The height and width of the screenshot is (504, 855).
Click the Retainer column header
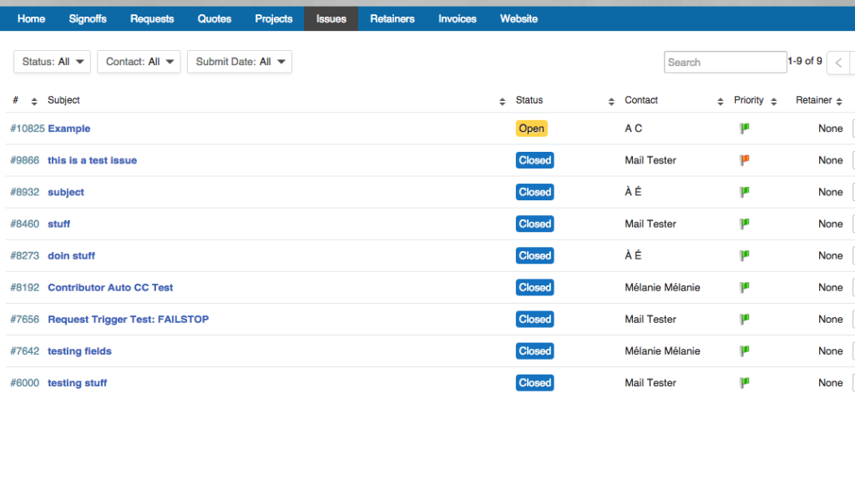[x=813, y=100]
